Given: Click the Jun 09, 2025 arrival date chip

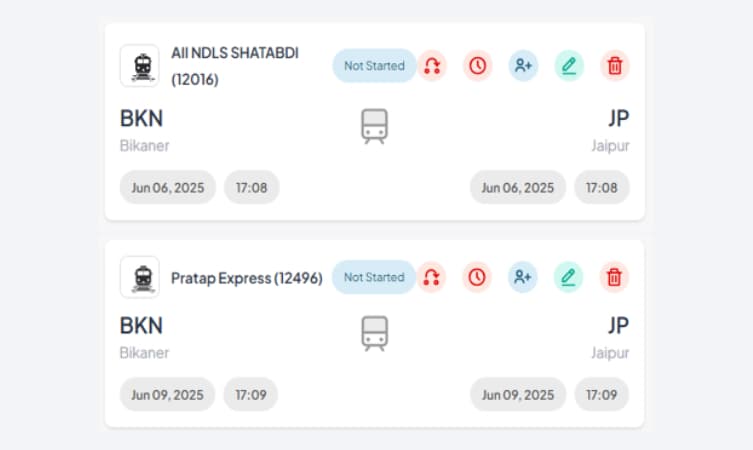Looking at the screenshot, I should 517,395.
